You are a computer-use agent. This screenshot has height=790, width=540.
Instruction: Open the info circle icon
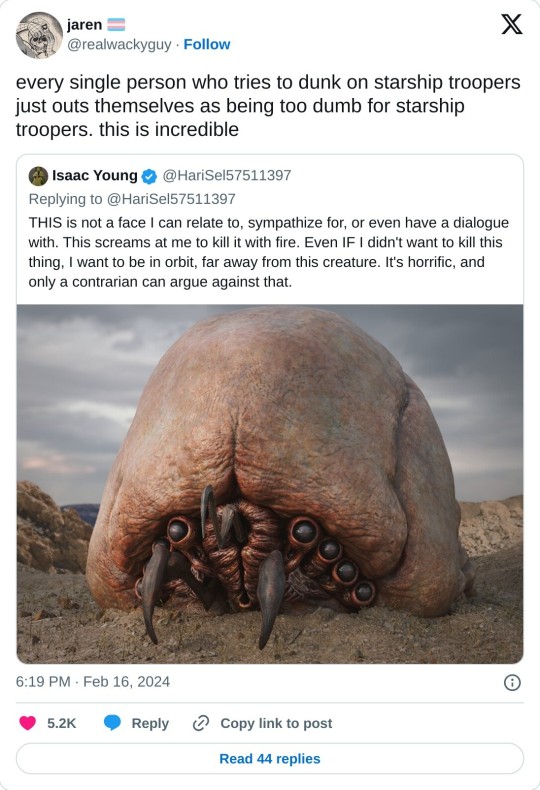[x=512, y=682]
